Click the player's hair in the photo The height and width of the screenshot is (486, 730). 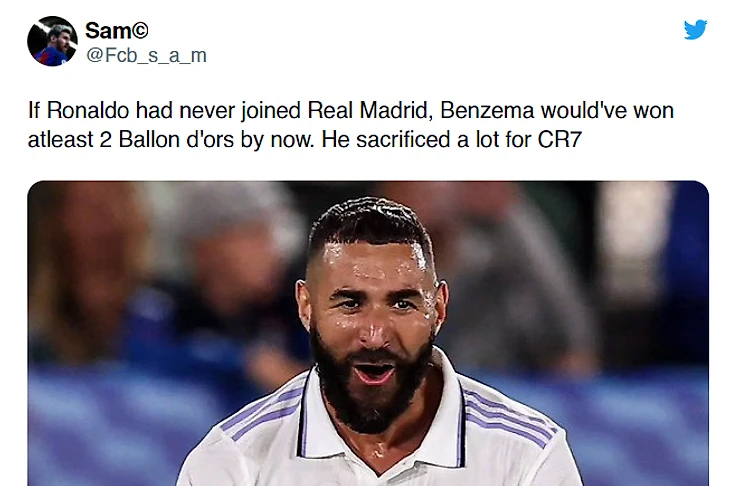pos(368,218)
